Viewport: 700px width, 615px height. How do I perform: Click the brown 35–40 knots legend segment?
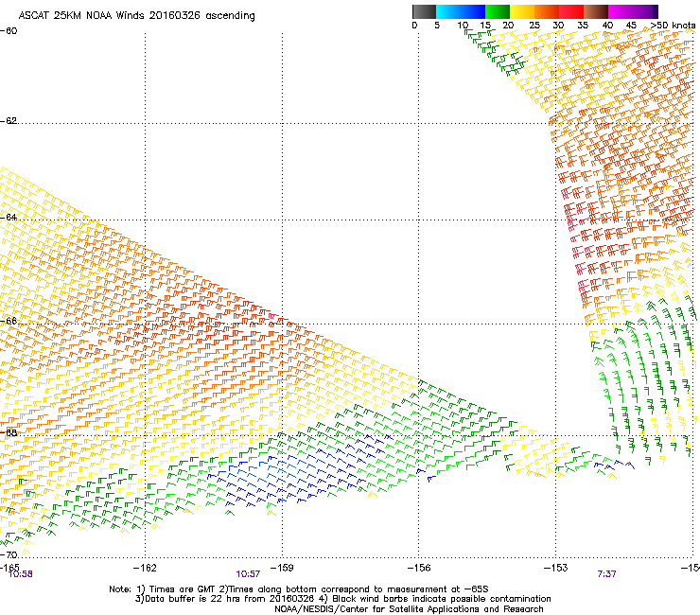(x=596, y=11)
